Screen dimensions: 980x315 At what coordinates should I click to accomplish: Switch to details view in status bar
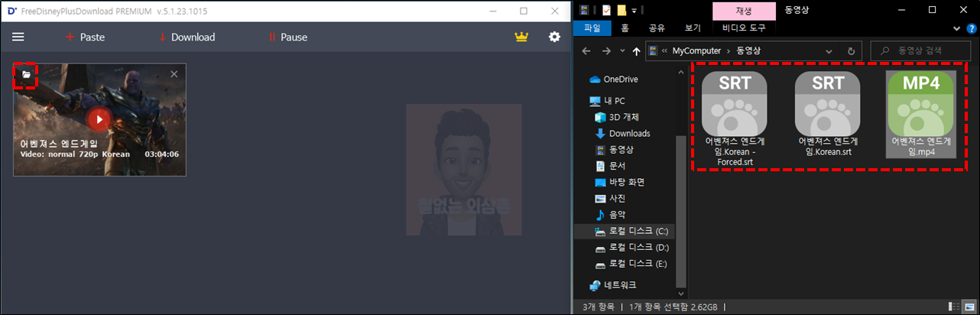click(952, 307)
